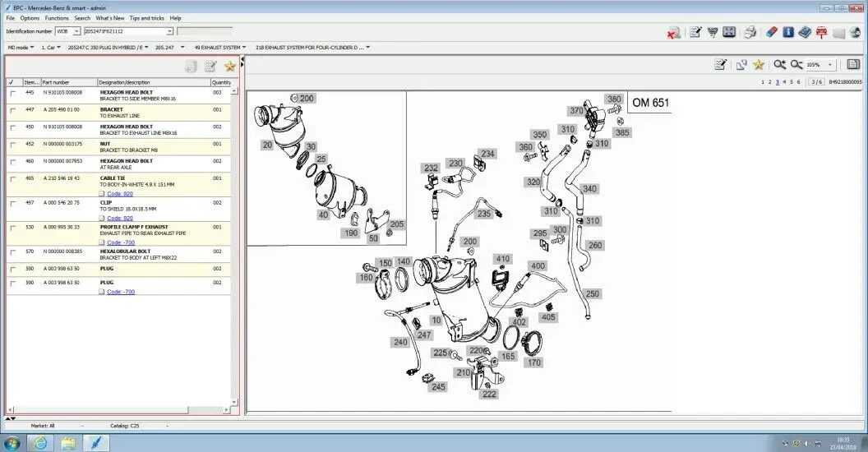Screen dimensions: 868x452
Task: Click the parts list vertical scroll down arrow
Action: pyautogui.click(x=234, y=402)
